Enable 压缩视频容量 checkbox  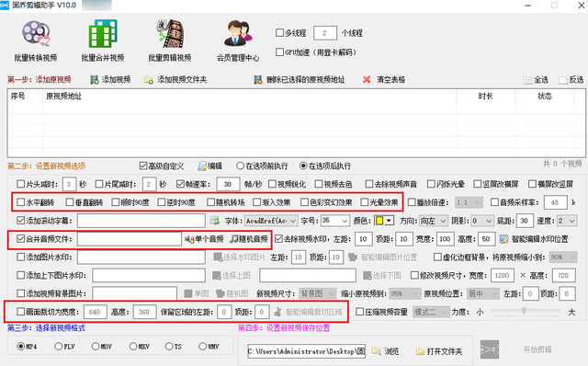360,312
